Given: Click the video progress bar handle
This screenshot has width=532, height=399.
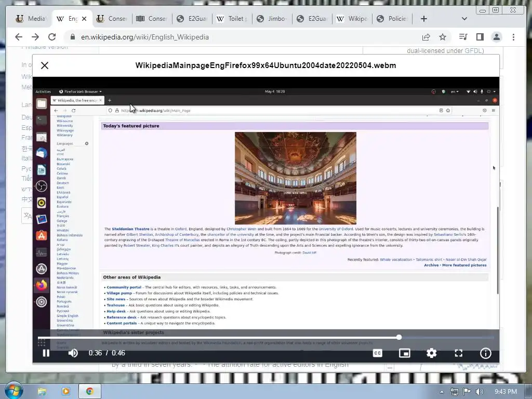Looking at the screenshot, I should click(399, 337).
